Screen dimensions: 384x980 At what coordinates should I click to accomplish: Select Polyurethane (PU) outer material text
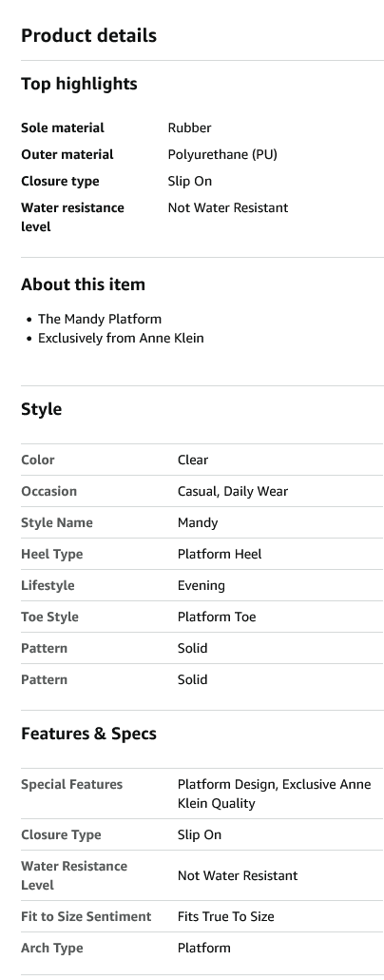222,154
